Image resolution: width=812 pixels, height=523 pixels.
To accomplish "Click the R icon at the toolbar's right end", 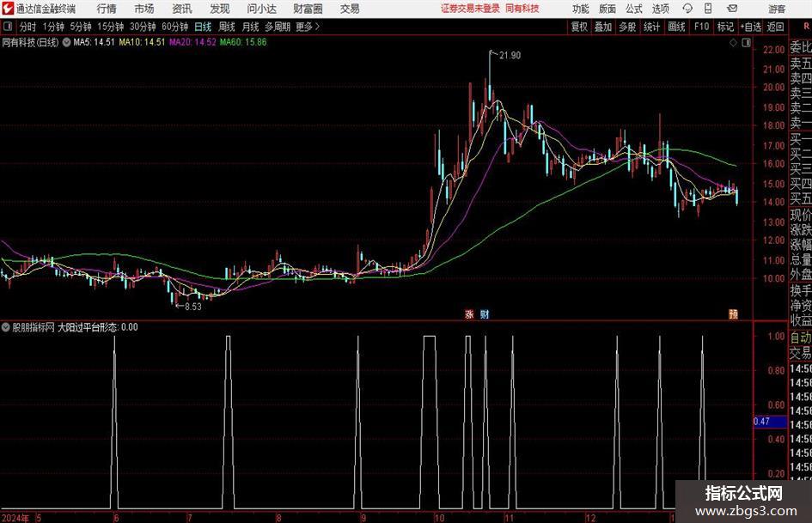I will [808, 27].
